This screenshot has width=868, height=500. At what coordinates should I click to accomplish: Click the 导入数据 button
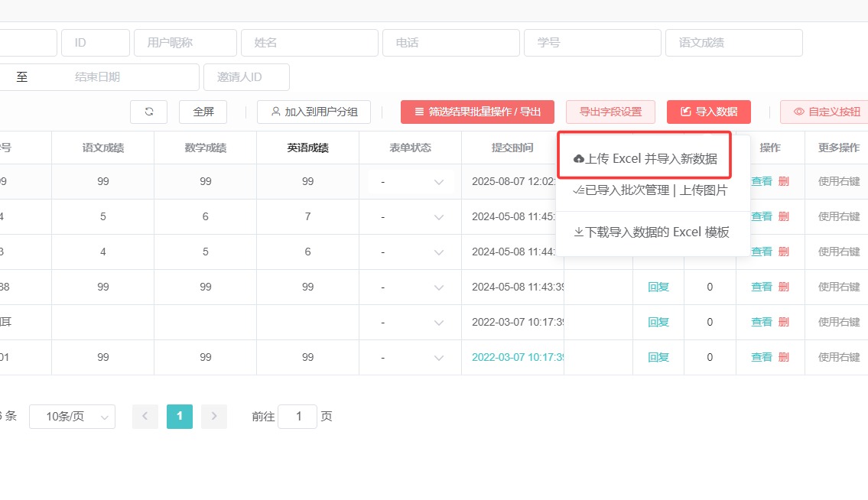[x=708, y=112]
